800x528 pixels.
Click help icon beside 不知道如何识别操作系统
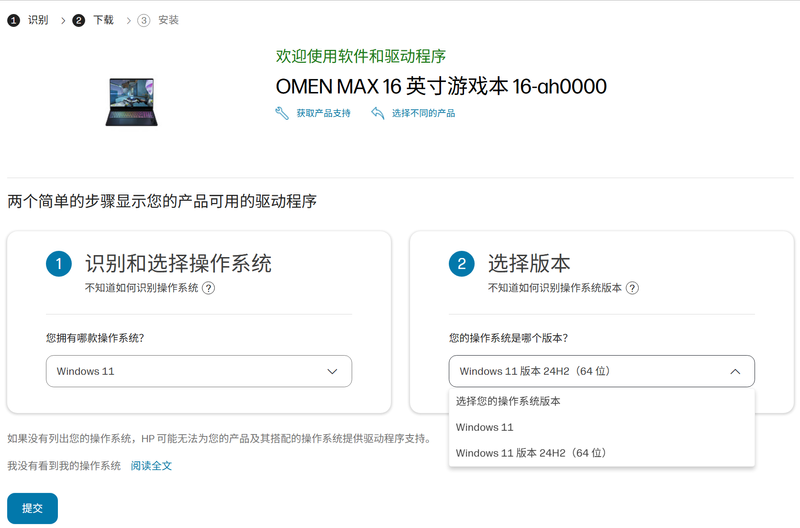(208, 288)
